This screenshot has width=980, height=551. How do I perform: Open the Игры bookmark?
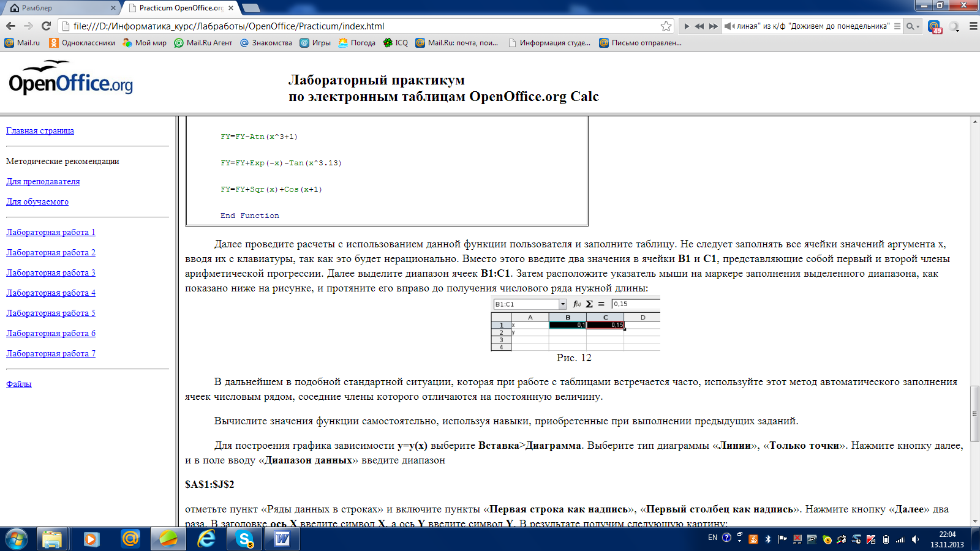tap(315, 43)
